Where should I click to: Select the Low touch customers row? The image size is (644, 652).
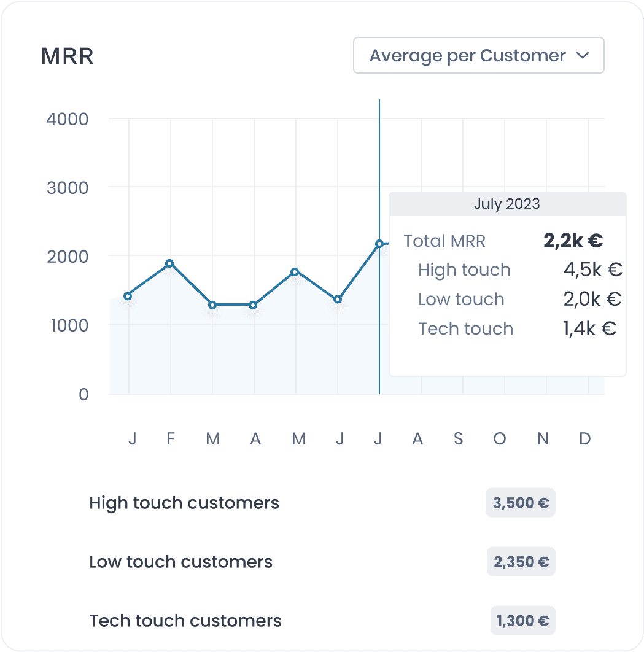(x=180, y=561)
